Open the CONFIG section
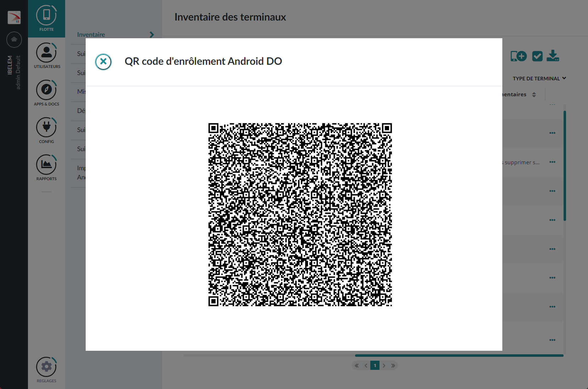The height and width of the screenshot is (389, 588). tap(46, 130)
